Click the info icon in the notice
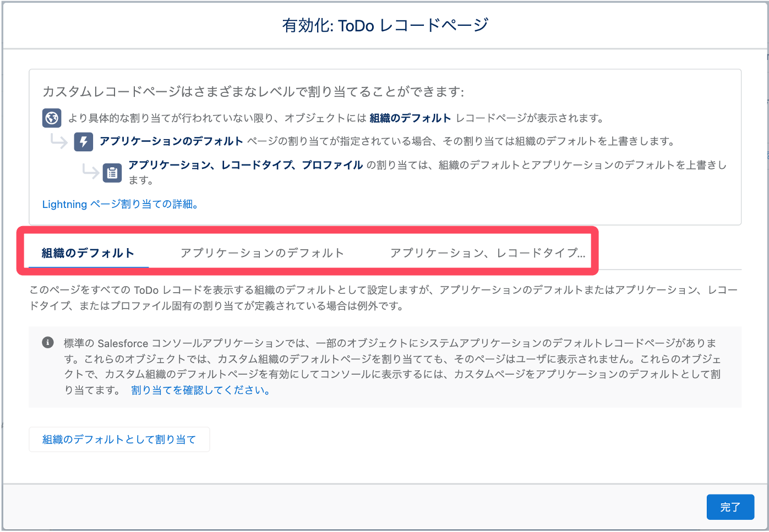 pos(48,342)
